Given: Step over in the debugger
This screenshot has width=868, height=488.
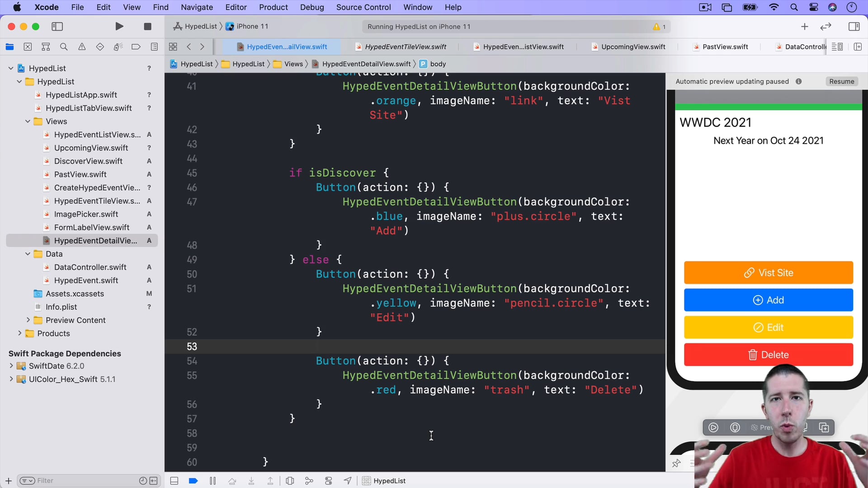Looking at the screenshot, I should click(232, 481).
